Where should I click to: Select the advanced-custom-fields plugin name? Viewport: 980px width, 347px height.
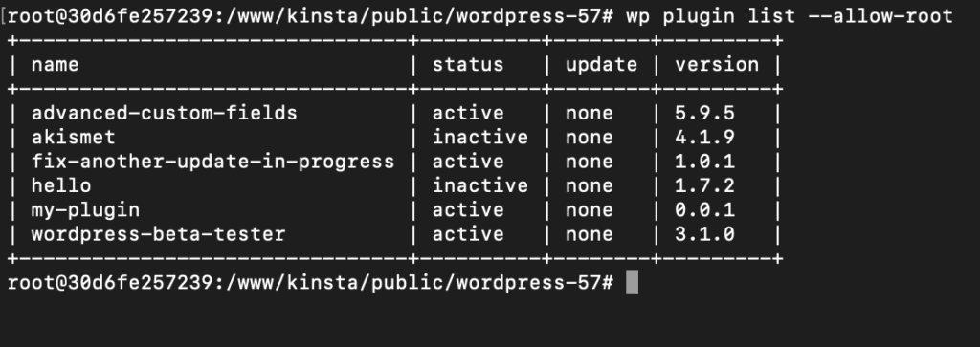165,113
